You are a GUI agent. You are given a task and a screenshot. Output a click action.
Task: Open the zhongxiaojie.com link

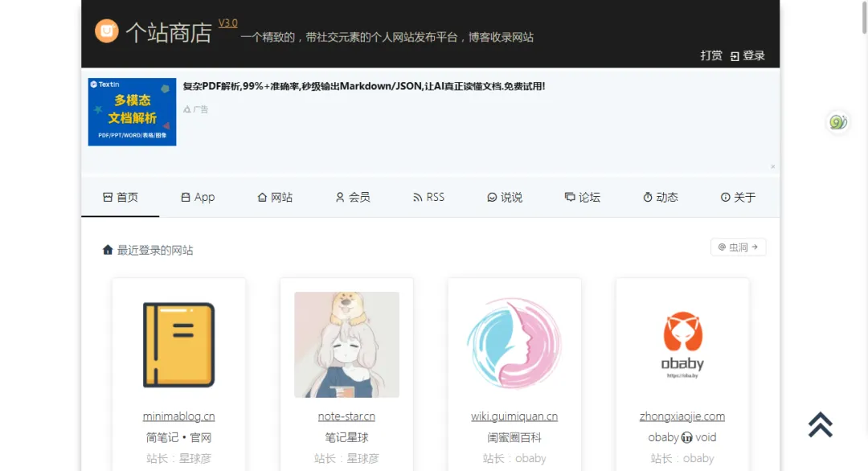point(682,416)
